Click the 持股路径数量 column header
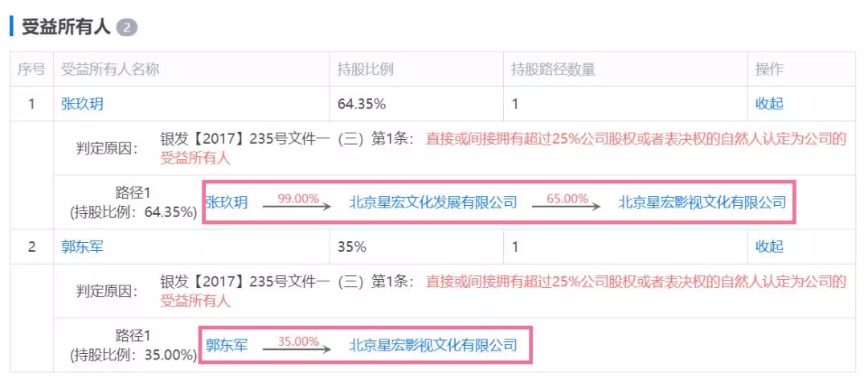868x382 pixels. pos(553,69)
